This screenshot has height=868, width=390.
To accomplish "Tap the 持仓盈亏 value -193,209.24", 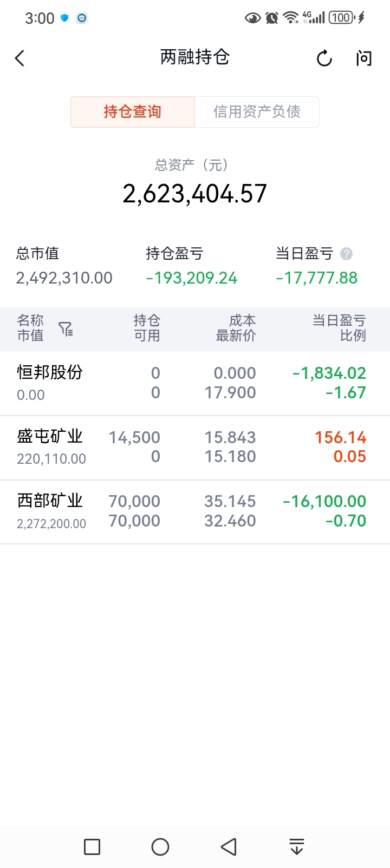I will click(x=192, y=278).
